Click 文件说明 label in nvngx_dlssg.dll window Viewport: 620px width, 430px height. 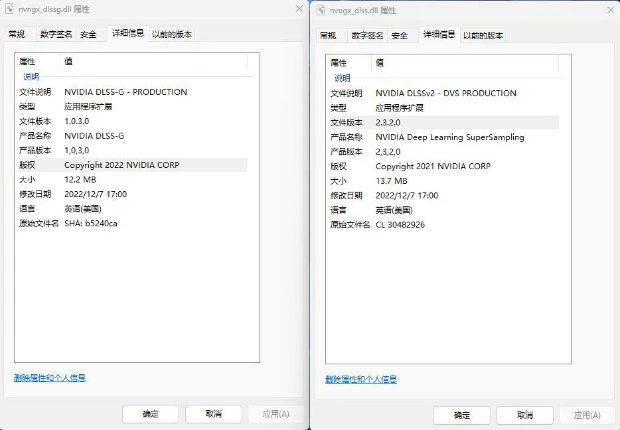coord(35,92)
